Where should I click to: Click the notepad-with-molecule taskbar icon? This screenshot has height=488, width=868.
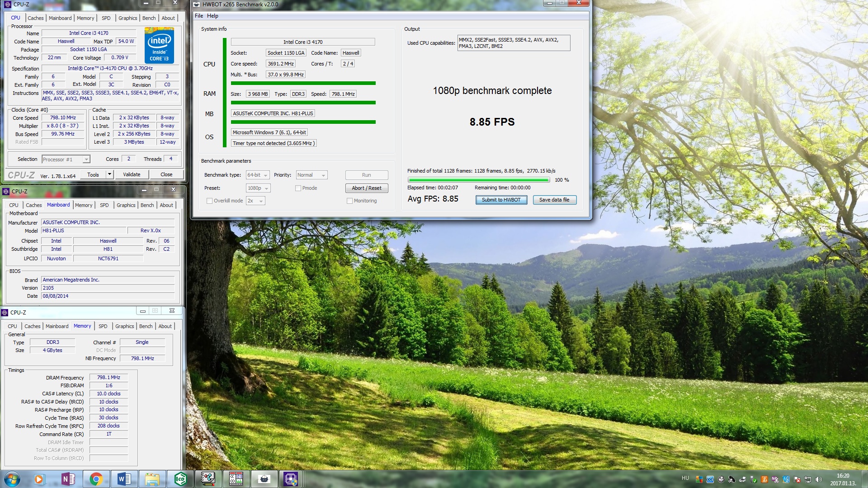(x=208, y=479)
